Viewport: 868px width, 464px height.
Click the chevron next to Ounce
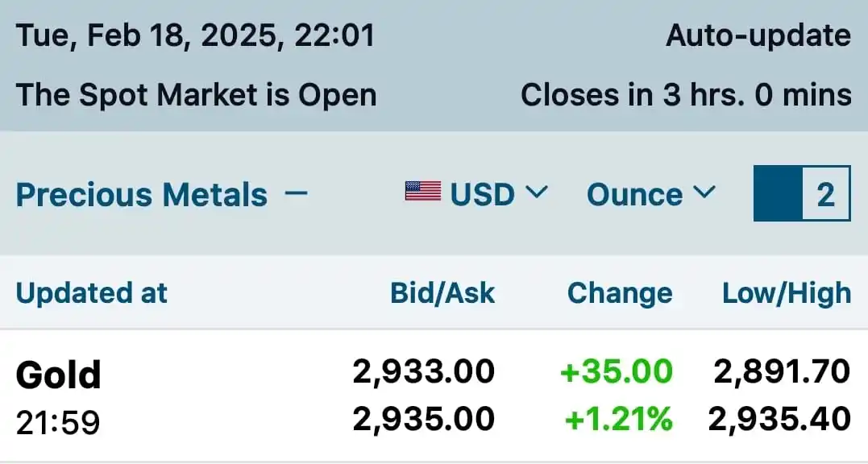704,193
